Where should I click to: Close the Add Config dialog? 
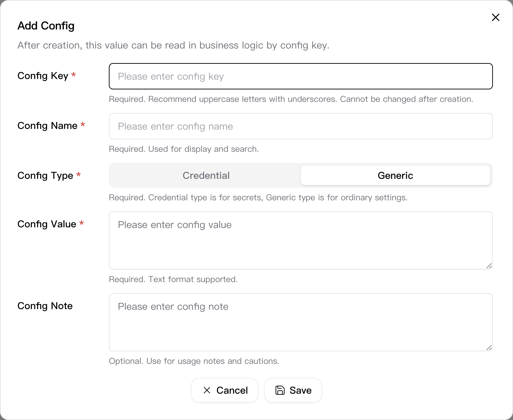(495, 17)
